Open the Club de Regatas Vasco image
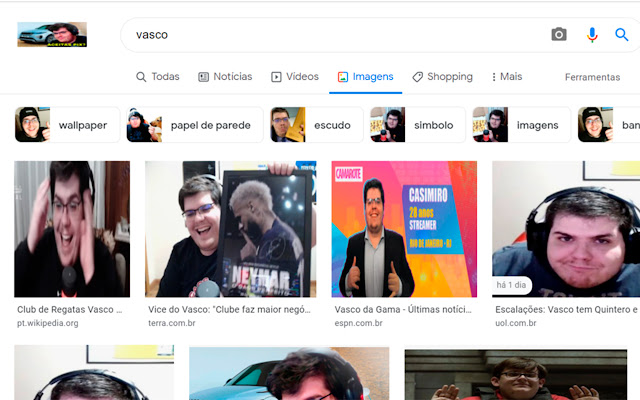640x400 pixels. coord(72,229)
